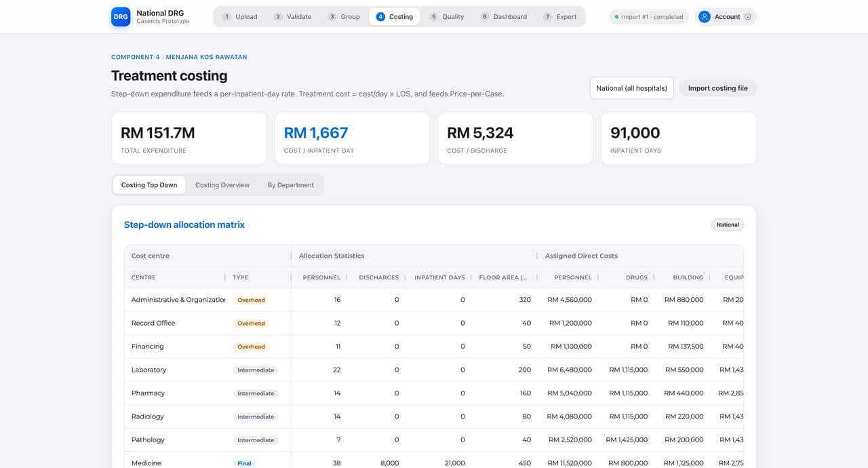Screen dimensions: 868x468
Task: Click Import costing file button
Action: [717, 88]
